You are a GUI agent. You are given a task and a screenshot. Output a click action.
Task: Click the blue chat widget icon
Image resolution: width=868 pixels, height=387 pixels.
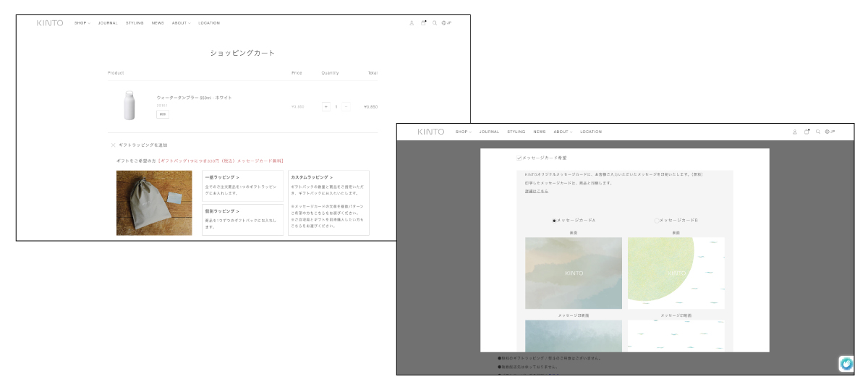pos(846,364)
